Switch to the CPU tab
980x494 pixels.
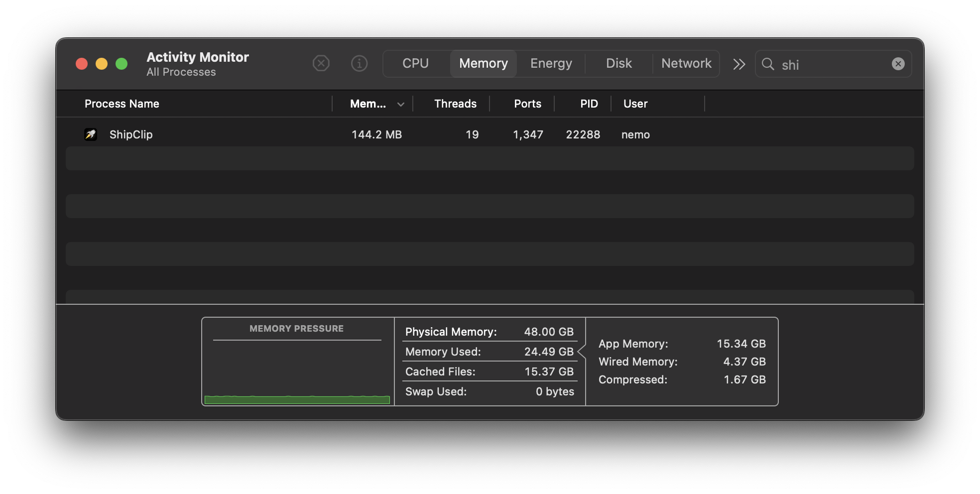pos(415,64)
